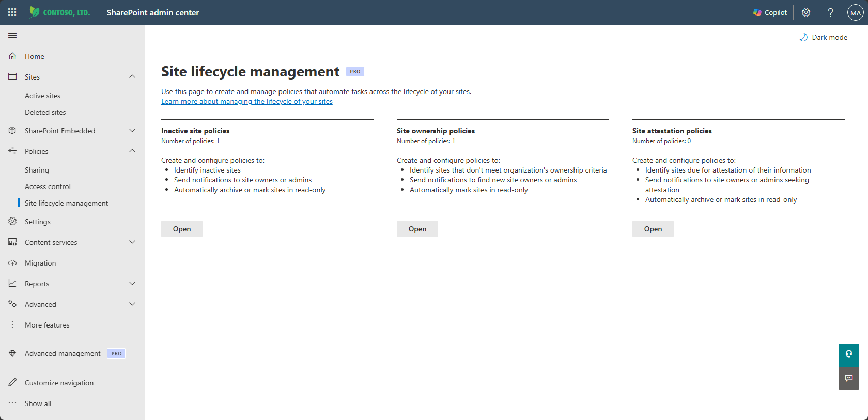Viewport: 868px width, 420px height.
Task: Click the Advanced gears icon
Action: [x=12, y=304]
